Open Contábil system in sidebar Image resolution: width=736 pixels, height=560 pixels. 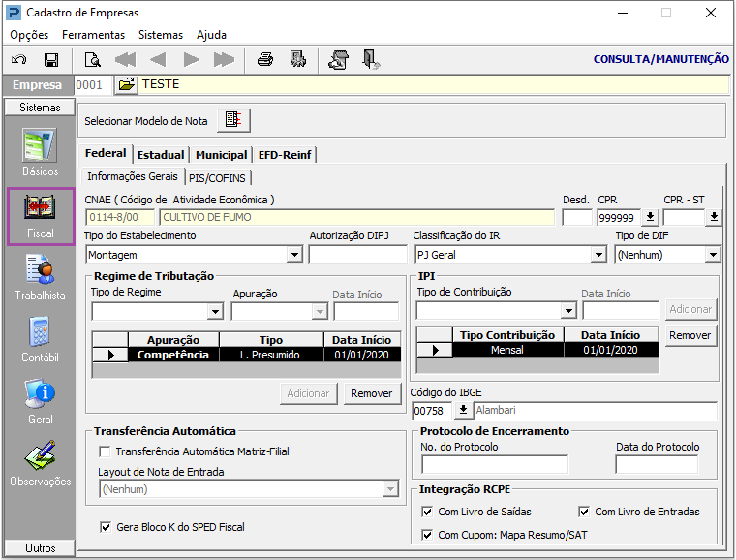(x=40, y=339)
